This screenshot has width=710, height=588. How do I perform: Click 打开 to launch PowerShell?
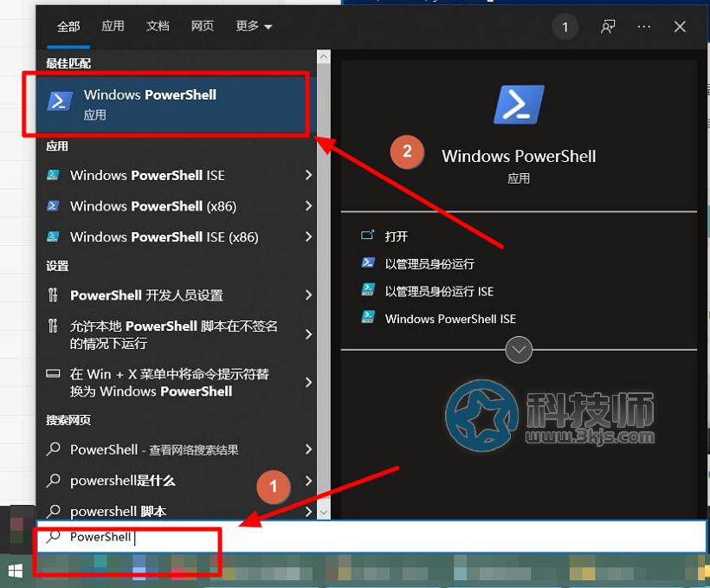point(397,236)
